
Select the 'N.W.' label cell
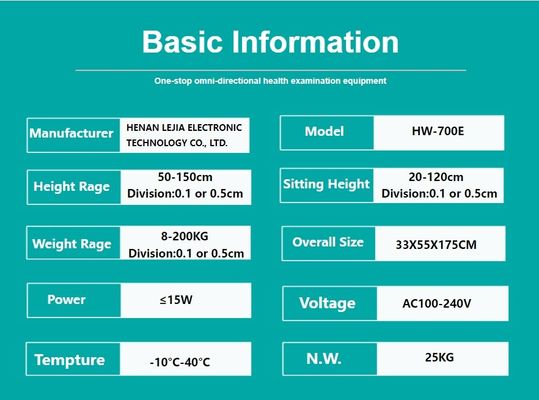(x=330, y=359)
